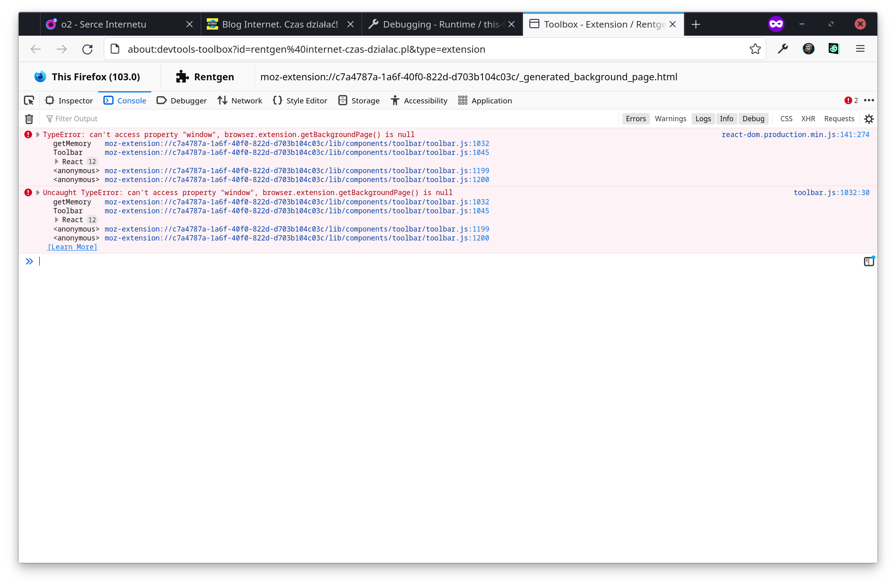Expand the Uncaught TypeError message arrow
This screenshot has height=588, width=896.
point(38,193)
